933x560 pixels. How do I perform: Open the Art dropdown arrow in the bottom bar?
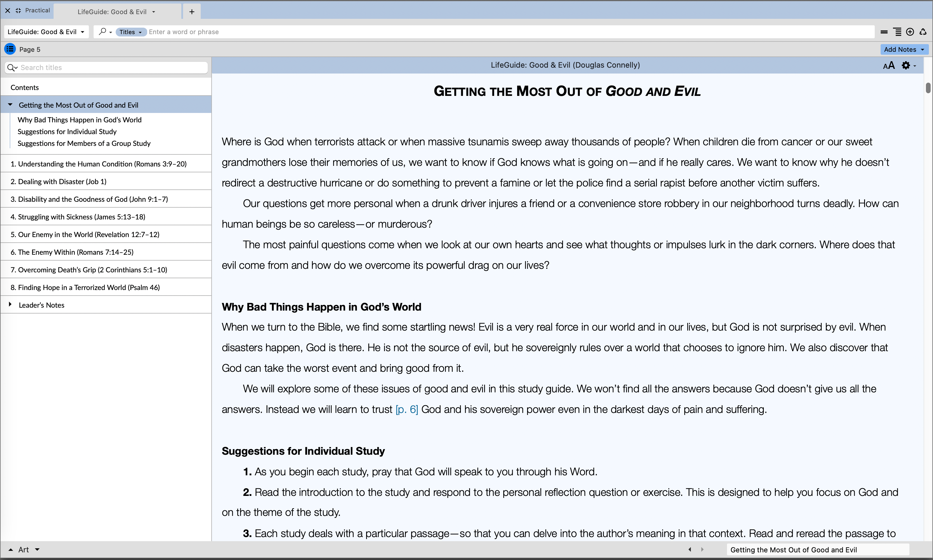pos(37,550)
